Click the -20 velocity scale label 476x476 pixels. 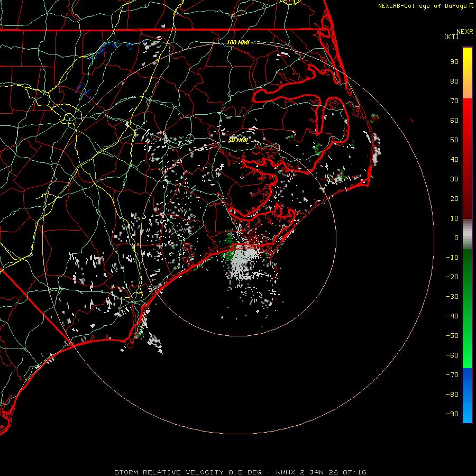(452, 277)
